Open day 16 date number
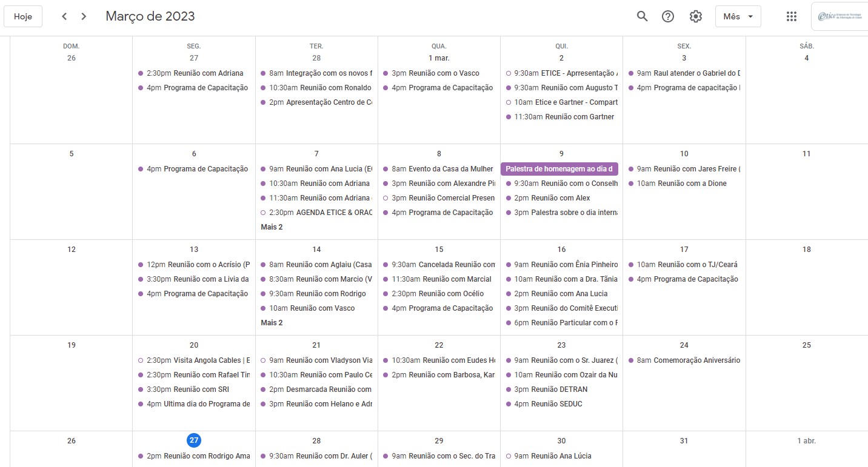868x467 pixels. [561, 250]
